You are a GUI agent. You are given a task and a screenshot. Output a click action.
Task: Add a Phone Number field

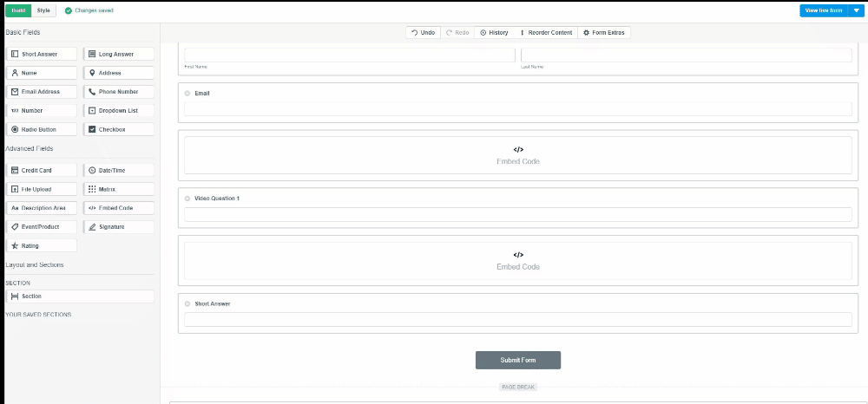118,92
